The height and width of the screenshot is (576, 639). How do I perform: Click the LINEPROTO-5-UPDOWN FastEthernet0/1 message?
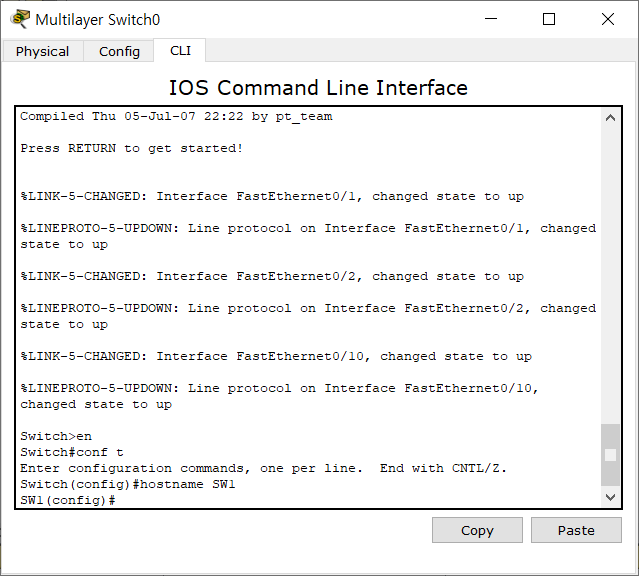[x=308, y=236]
